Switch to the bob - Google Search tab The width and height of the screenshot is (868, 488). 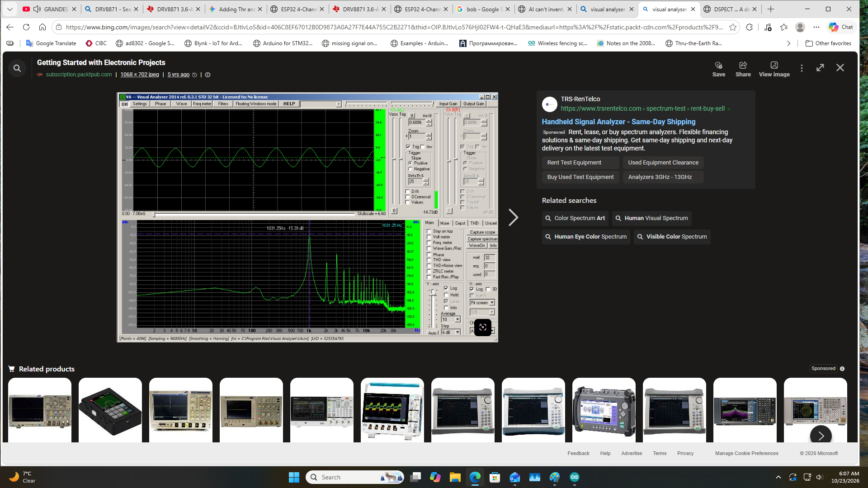[x=483, y=9]
